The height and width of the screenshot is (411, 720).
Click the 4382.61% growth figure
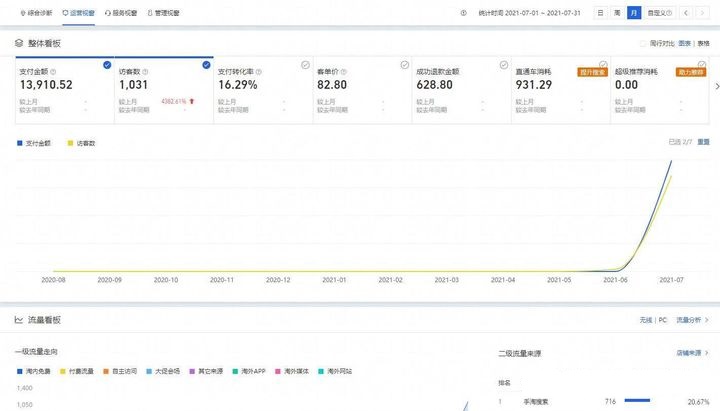tap(174, 101)
